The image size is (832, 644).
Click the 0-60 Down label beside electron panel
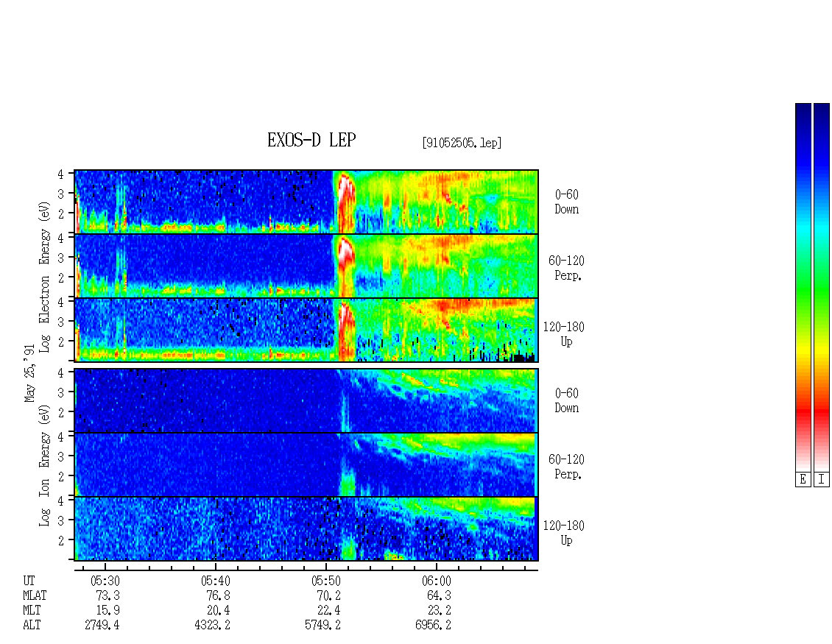click(x=567, y=202)
